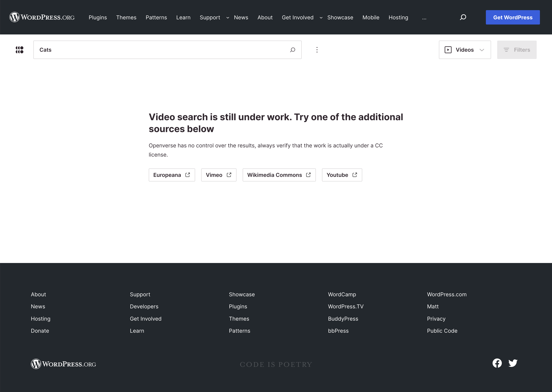552x392 pixels.
Task: Click the external link icon on the Vimeo button
Action: (229, 175)
